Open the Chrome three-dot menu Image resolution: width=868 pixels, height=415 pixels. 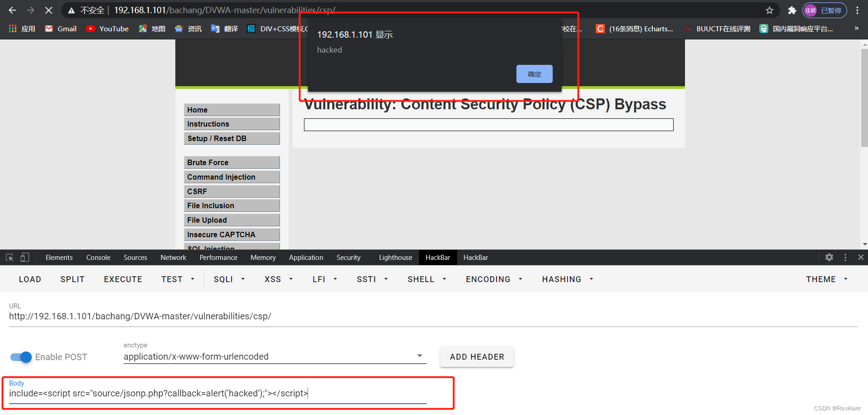858,10
